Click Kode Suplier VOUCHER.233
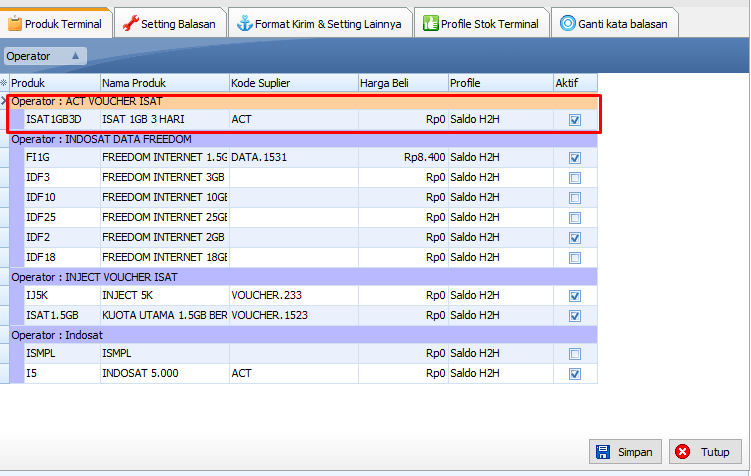751x476 pixels. tap(294, 295)
